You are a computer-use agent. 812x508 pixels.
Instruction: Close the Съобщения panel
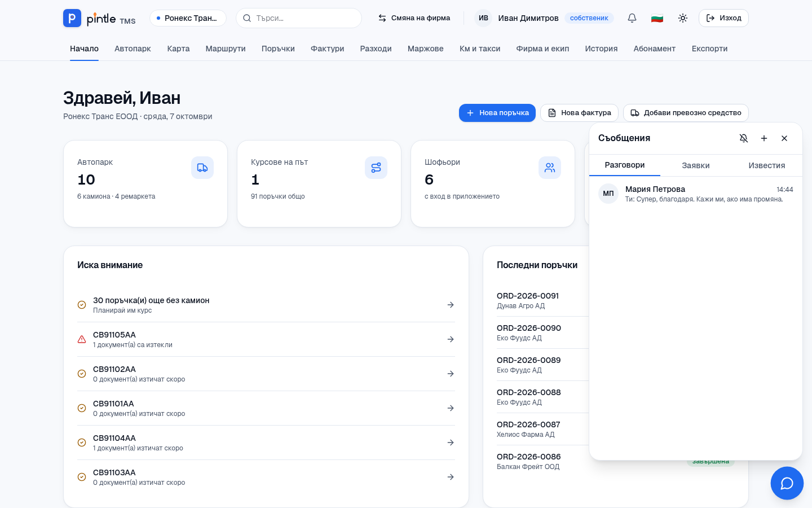[x=784, y=138]
